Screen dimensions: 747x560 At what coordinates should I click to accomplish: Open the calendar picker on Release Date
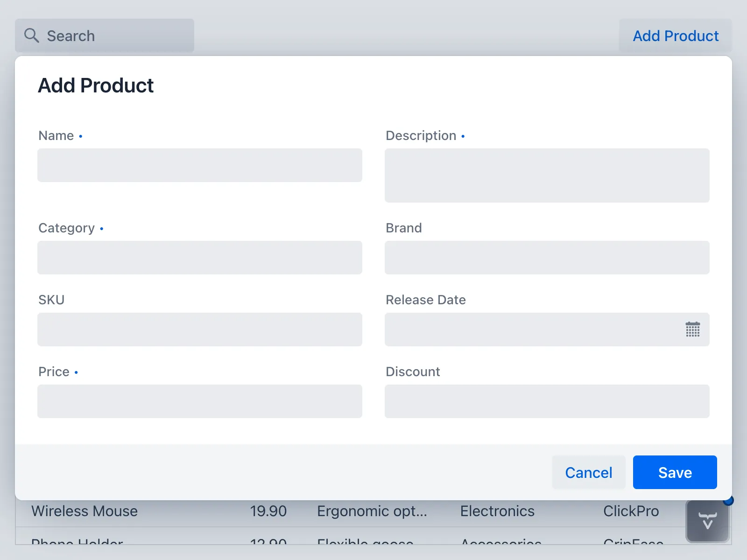coord(693,329)
